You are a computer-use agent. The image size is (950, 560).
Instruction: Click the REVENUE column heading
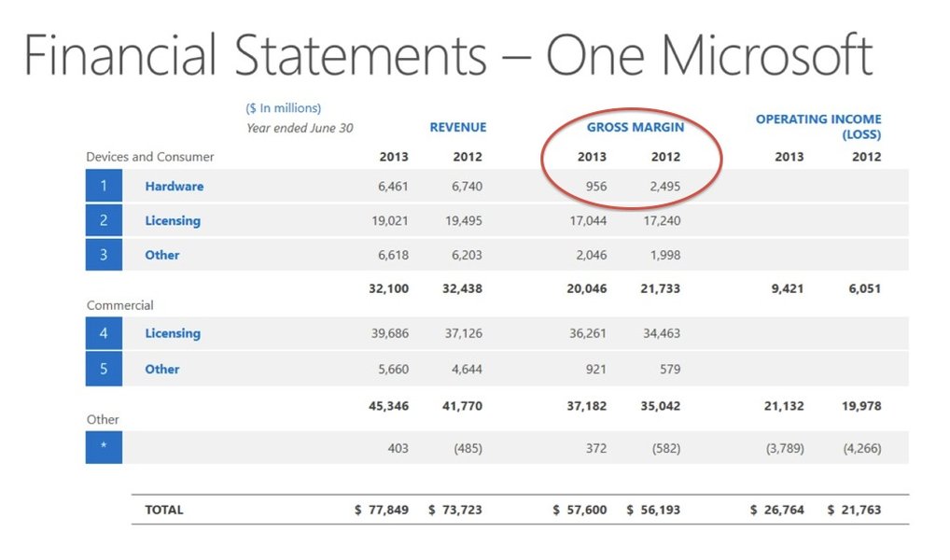[x=458, y=127]
